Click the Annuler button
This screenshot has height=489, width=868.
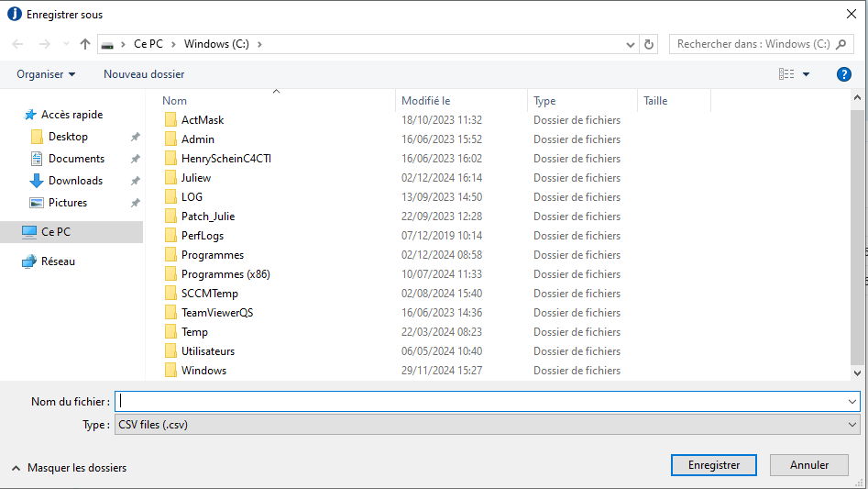[808, 465]
